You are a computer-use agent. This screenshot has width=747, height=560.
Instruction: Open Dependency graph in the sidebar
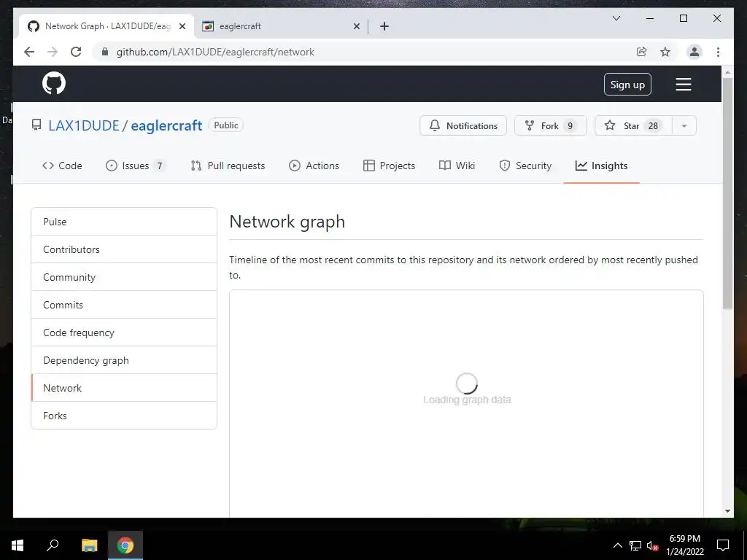click(124, 360)
